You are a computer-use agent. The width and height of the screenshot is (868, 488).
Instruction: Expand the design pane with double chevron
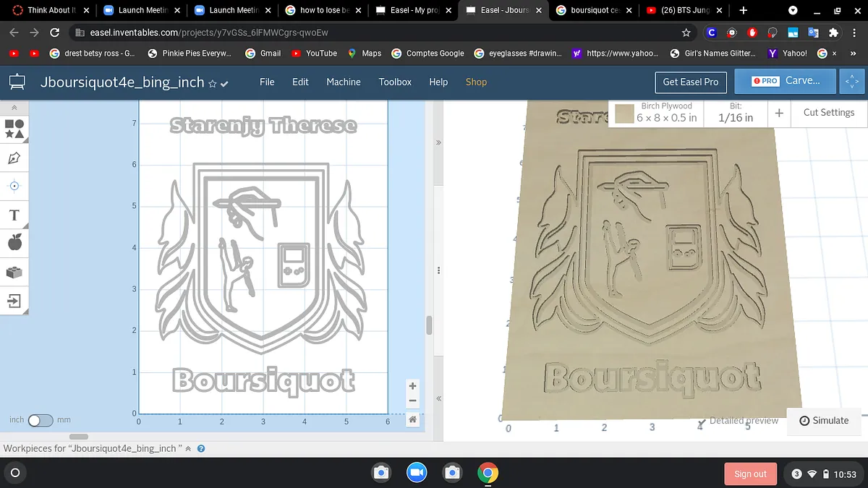(438, 143)
